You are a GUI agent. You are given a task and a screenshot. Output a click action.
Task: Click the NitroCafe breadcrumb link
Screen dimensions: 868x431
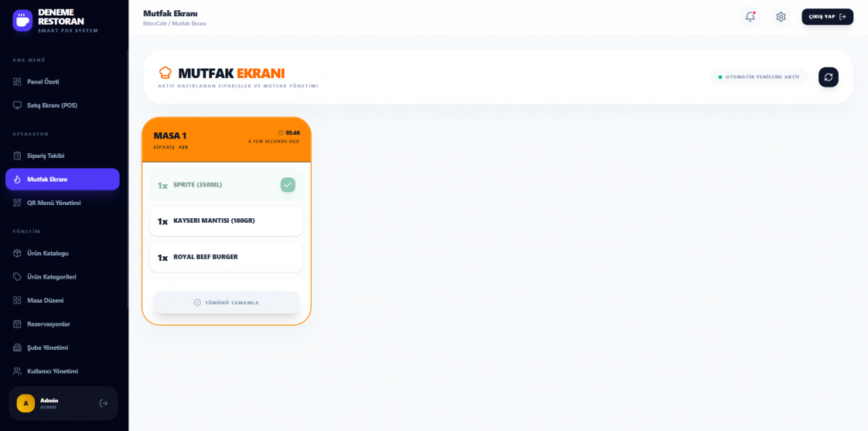pyautogui.click(x=155, y=24)
